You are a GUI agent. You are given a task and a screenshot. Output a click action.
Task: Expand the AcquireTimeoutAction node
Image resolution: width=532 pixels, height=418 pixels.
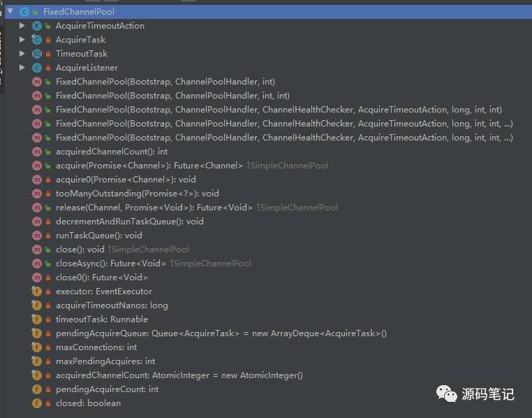(x=22, y=26)
